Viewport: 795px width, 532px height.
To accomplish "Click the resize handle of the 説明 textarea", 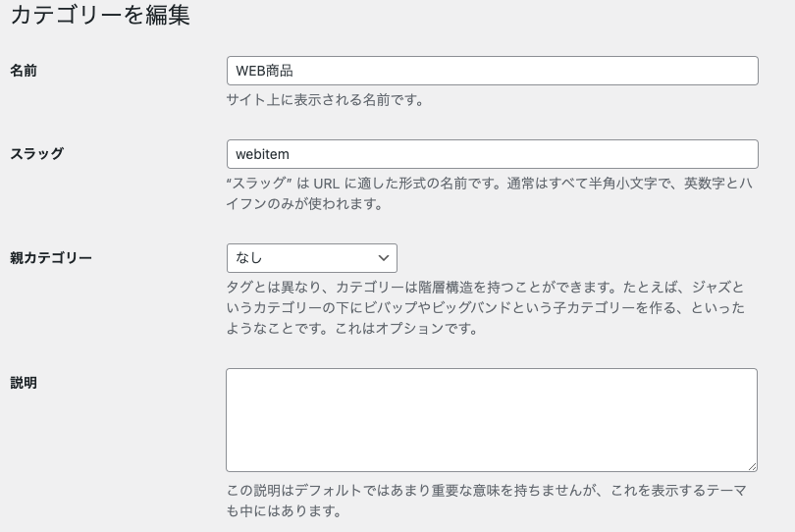I will pos(752,466).
